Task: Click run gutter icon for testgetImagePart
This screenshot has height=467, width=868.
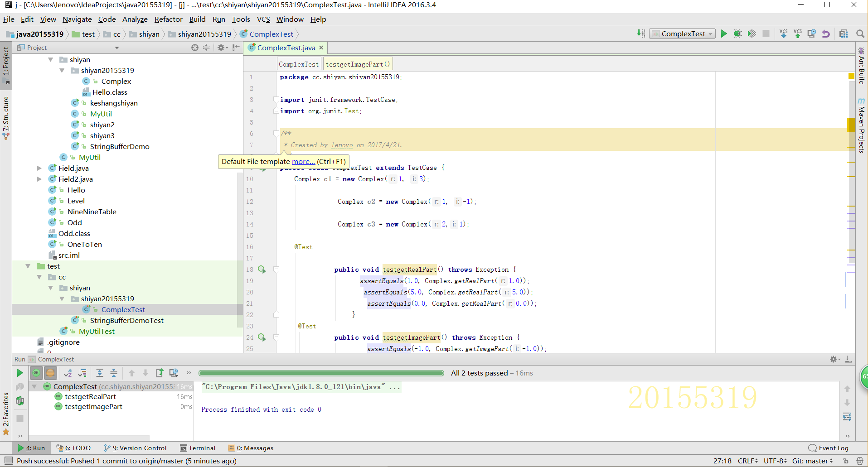Action: 262,337
